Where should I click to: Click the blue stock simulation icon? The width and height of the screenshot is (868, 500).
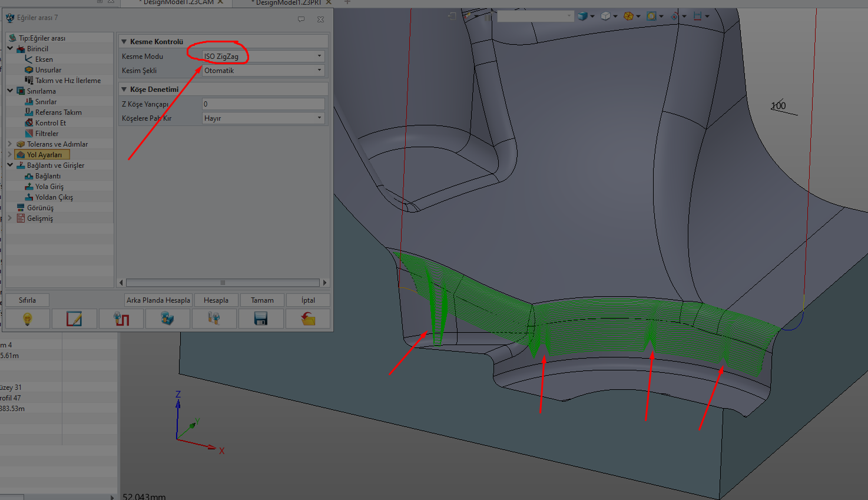click(x=167, y=319)
